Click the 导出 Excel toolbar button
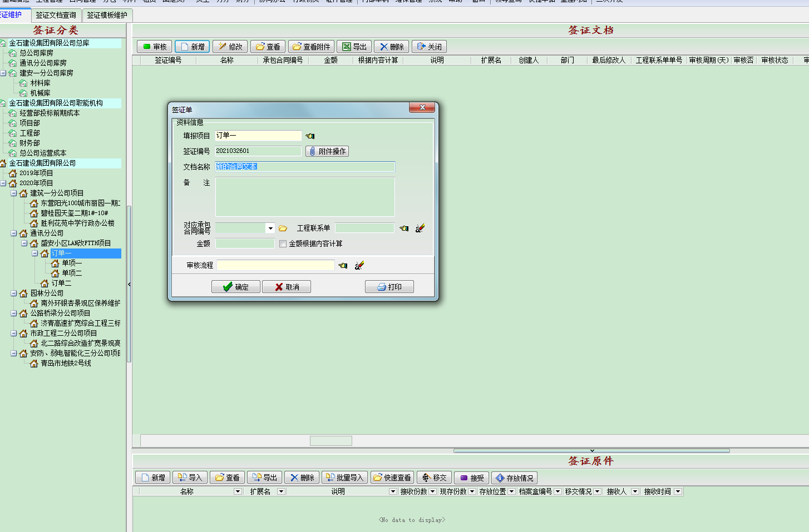Viewport: 809px width, 532px height. [354, 47]
